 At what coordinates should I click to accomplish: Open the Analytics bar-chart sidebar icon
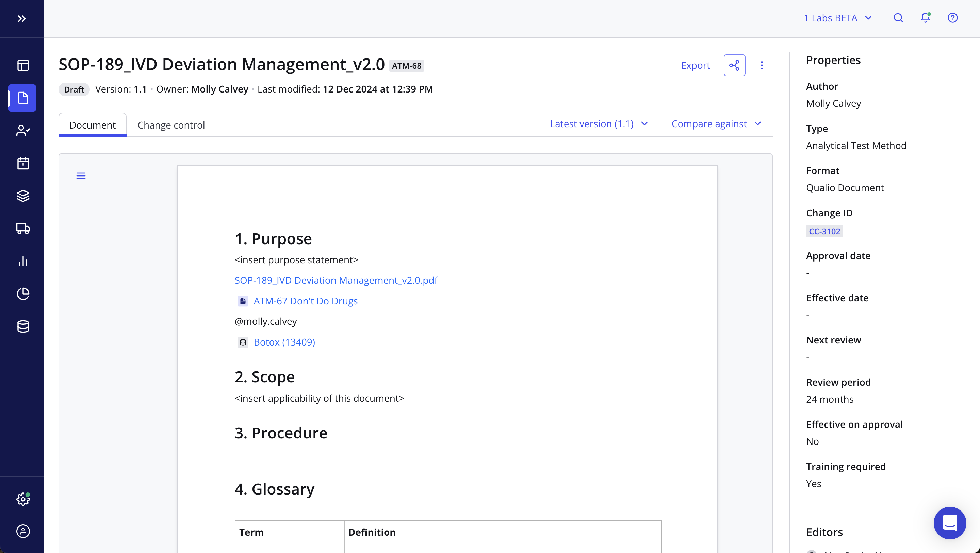22,261
